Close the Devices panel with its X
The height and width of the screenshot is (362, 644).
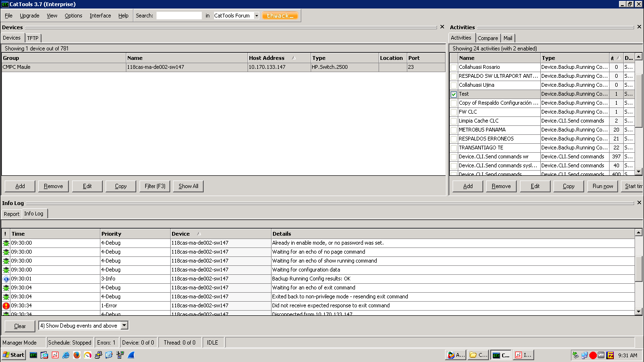[x=442, y=27]
